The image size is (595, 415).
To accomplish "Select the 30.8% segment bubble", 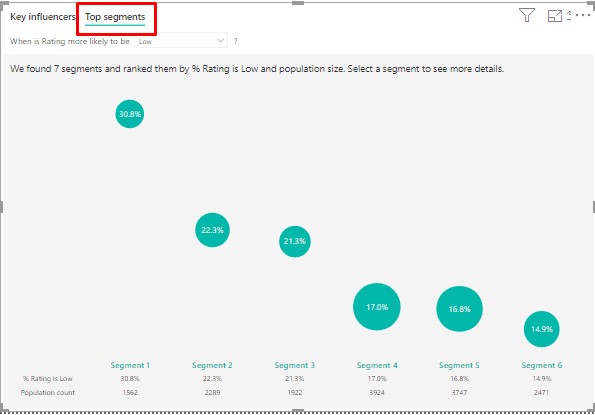I will pos(130,114).
